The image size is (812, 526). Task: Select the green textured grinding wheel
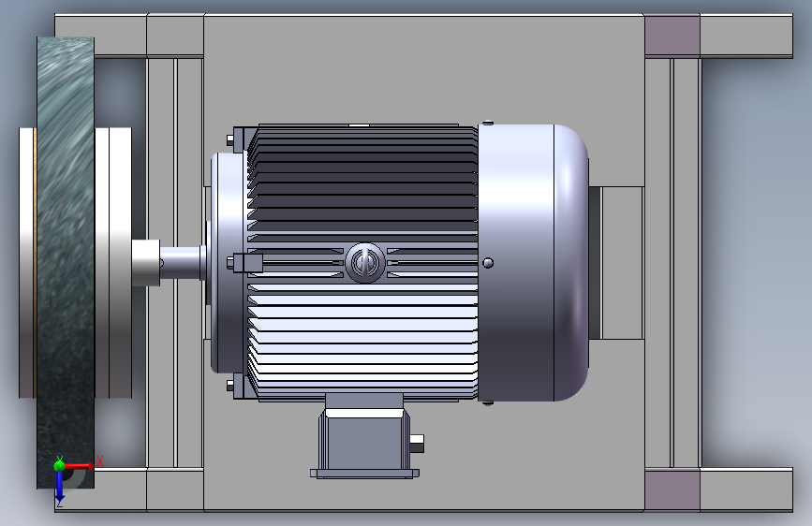tap(66, 262)
